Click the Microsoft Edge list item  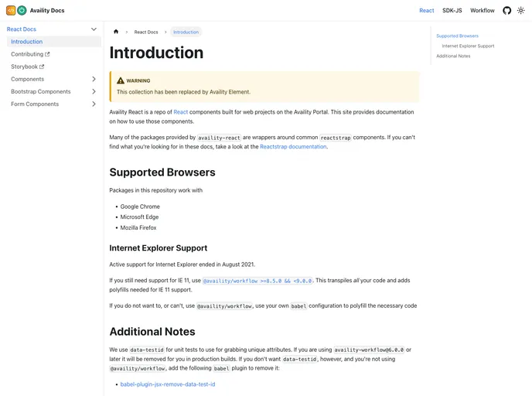coord(139,217)
